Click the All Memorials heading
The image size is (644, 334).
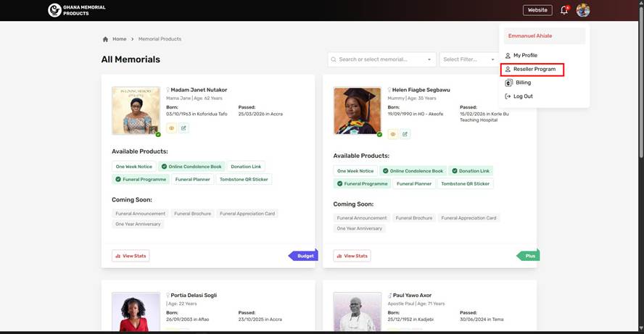(131, 59)
